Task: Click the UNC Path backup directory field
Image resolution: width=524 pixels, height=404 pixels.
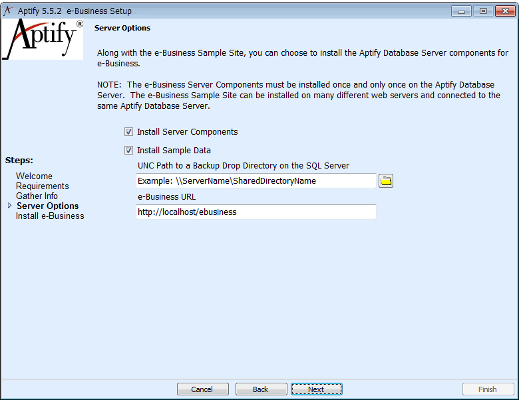Action: coord(256,181)
